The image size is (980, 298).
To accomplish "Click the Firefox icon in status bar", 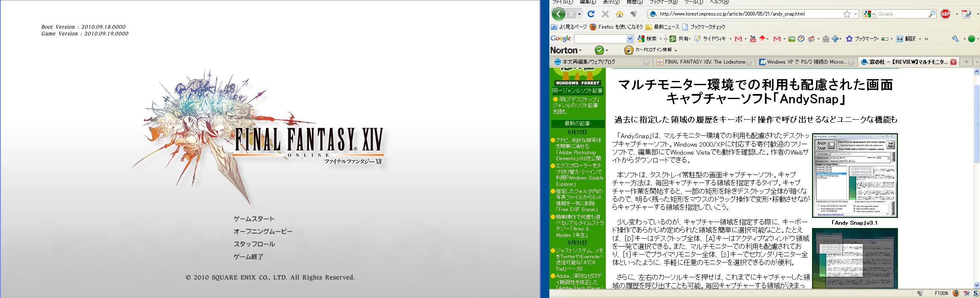I will [956, 293].
